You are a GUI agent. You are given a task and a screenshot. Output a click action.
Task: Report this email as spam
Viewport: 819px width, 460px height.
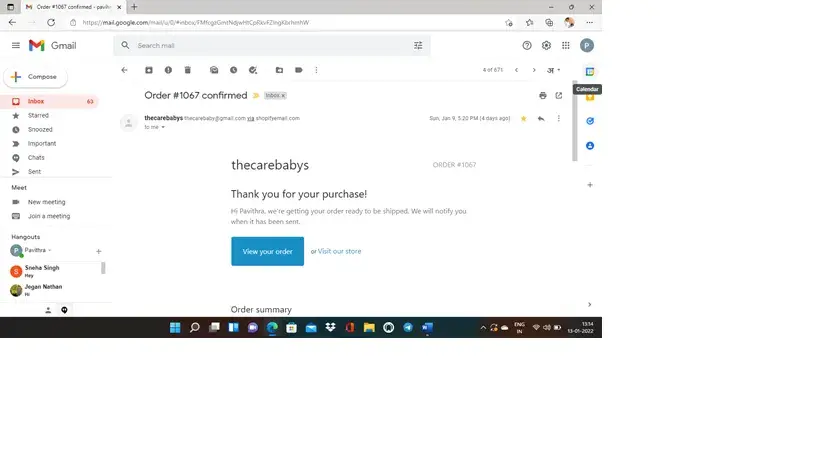click(x=168, y=70)
